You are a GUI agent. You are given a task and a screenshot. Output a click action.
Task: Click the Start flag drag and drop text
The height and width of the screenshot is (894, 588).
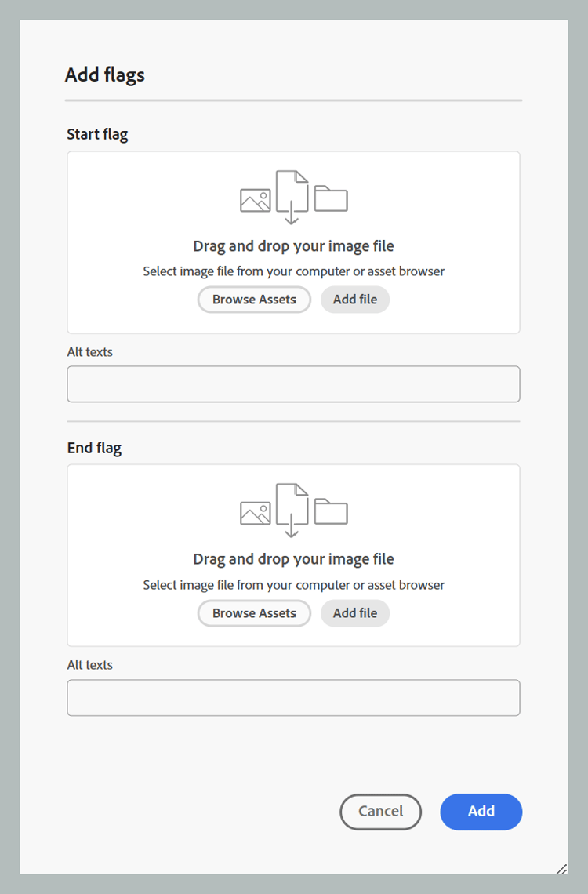[293, 246]
